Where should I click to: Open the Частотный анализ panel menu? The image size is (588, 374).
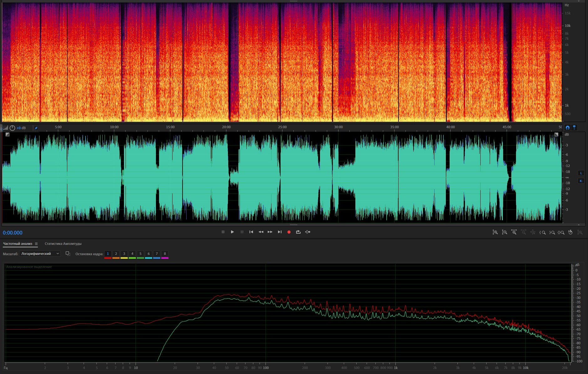pos(36,244)
